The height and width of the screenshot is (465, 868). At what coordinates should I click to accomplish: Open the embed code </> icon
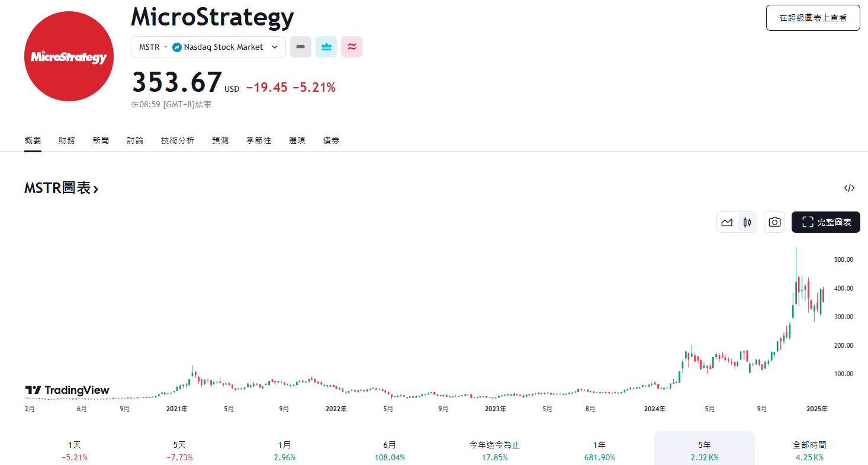click(850, 187)
